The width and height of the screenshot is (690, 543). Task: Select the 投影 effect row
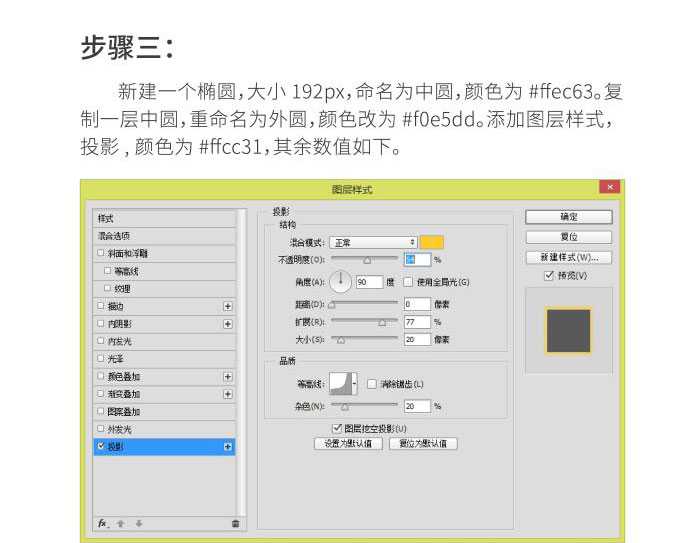[x=165, y=447]
